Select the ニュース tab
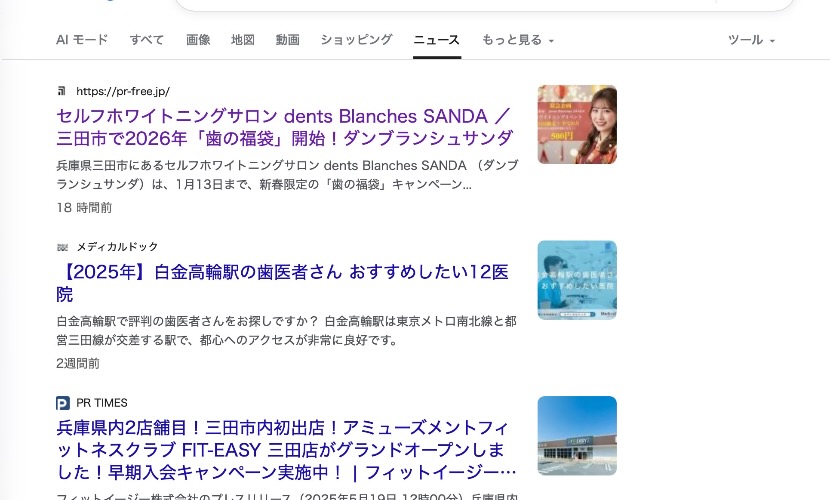This screenshot has width=830, height=500. [x=437, y=40]
